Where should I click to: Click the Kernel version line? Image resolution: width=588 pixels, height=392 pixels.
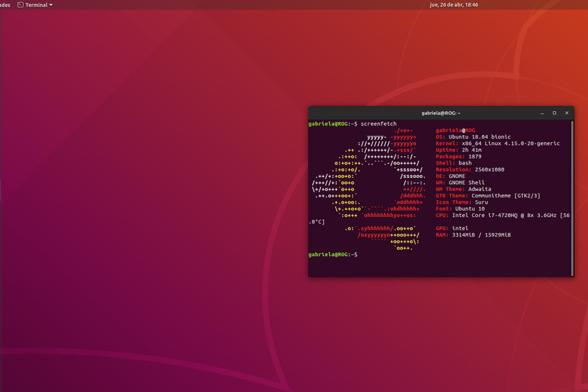pos(498,143)
